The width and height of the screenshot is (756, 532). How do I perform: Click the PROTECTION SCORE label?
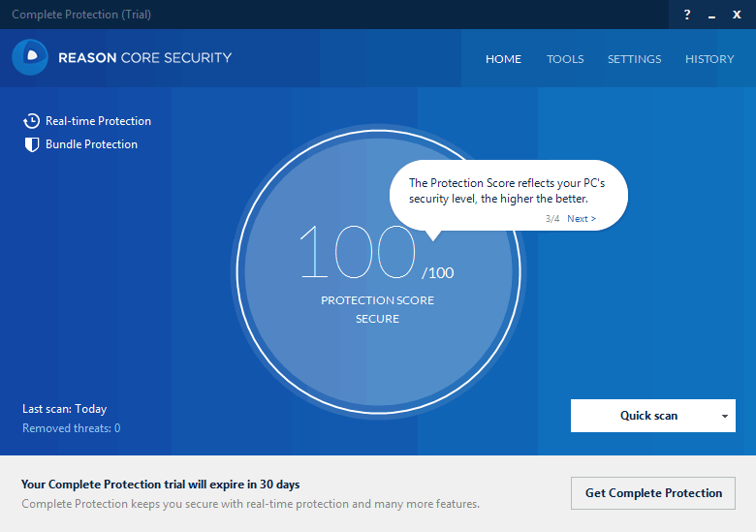378,300
